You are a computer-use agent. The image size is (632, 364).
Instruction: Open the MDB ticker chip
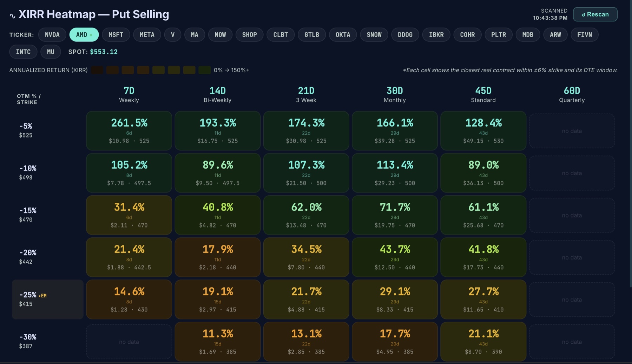coord(528,35)
